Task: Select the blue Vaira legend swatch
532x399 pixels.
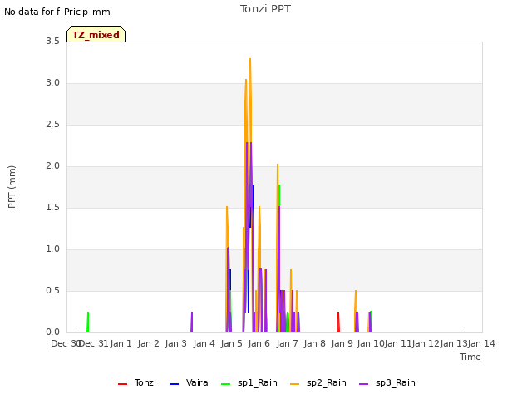Action: click(x=174, y=384)
